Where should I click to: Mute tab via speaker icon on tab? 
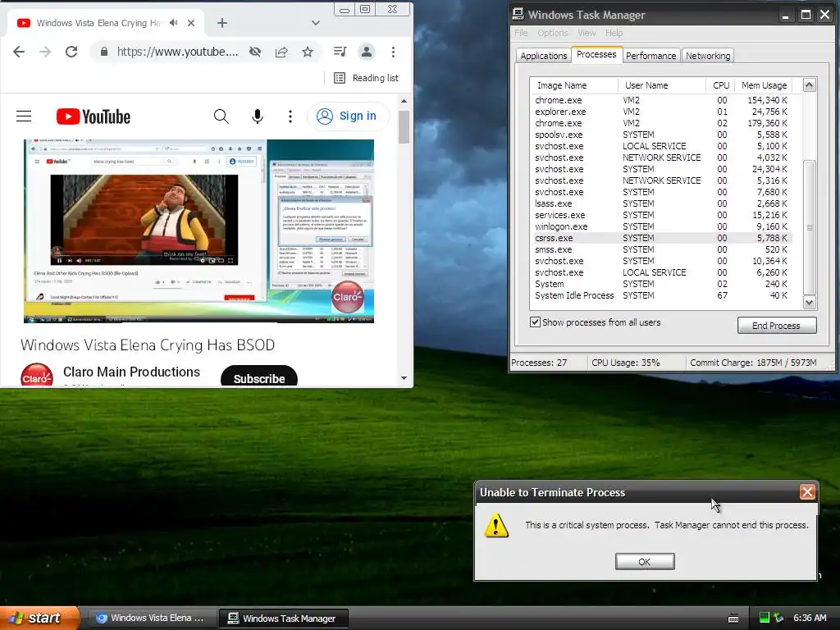pos(173,23)
